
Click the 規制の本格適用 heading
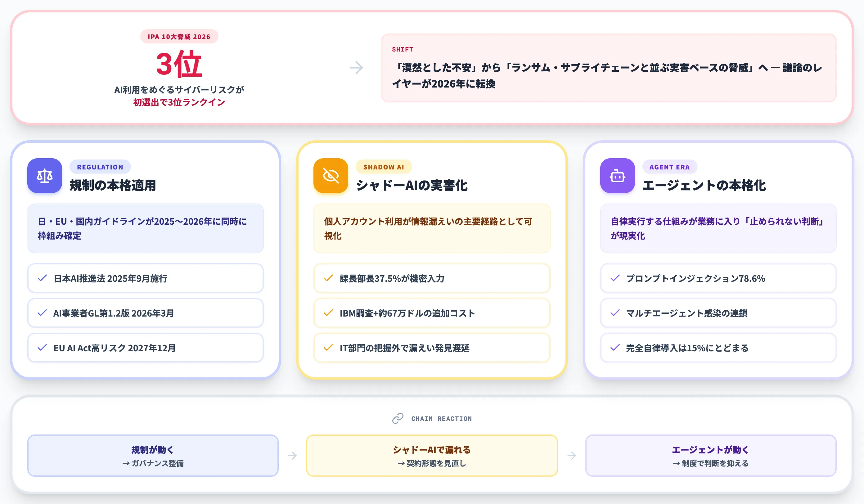pyautogui.click(x=112, y=186)
